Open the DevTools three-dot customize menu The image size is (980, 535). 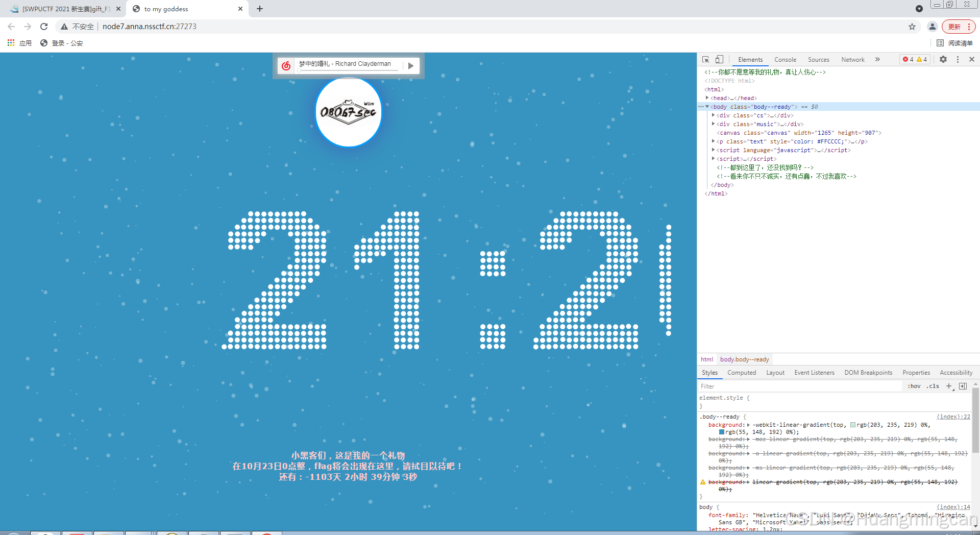coord(958,59)
